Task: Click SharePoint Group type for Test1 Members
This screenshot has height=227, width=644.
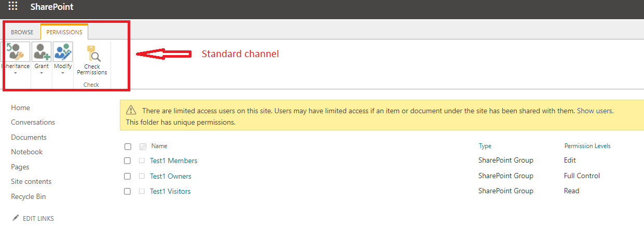Action: pyautogui.click(x=505, y=160)
